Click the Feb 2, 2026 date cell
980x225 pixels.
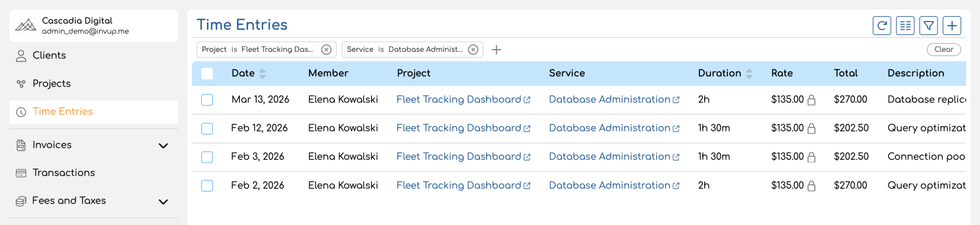tap(258, 185)
